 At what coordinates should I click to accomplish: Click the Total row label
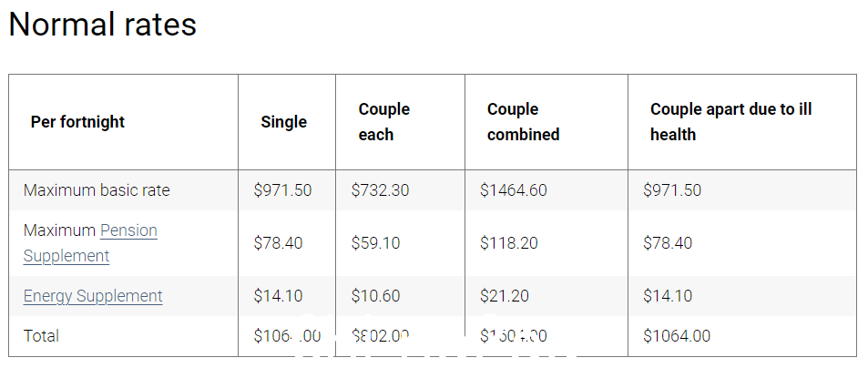42,336
